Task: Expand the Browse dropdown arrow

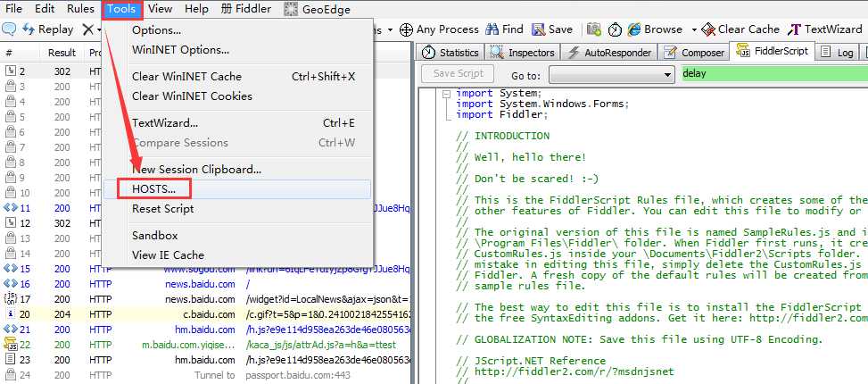Action: [694, 29]
